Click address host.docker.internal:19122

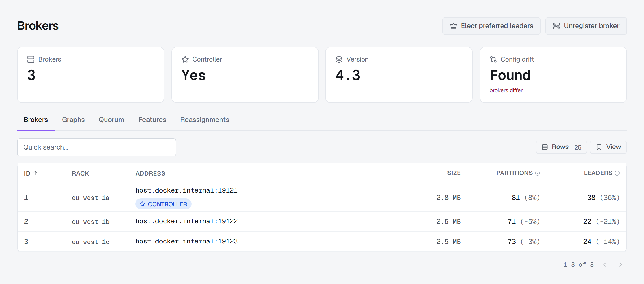pos(186,221)
